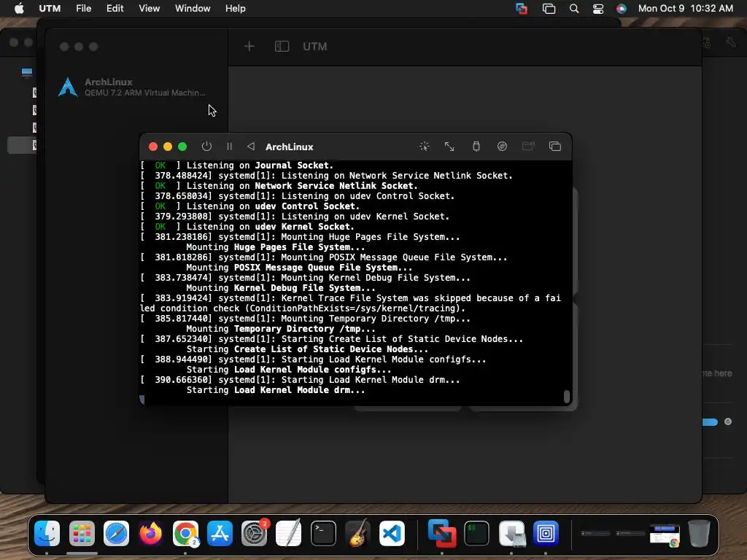The width and height of the screenshot is (747, 560).
Task: Click 'QEMU 7.2 ARM Virtual Machin...' subtitle
Action: pos(145,93)
